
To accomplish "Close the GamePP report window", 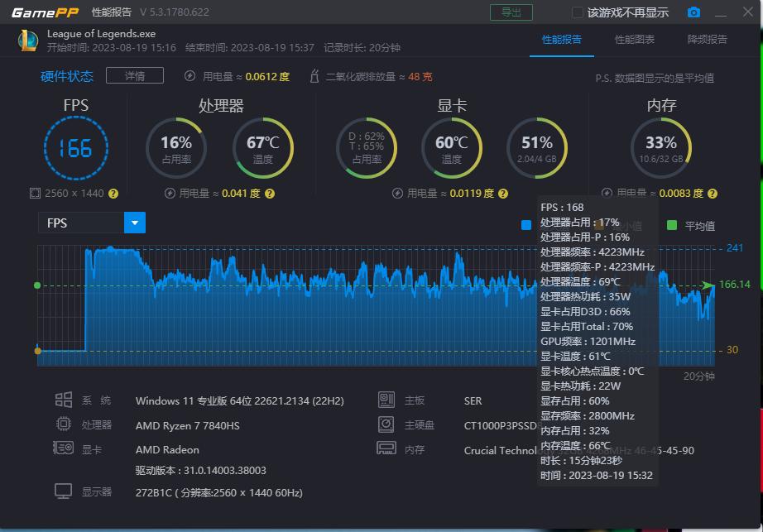I will [x=748, y=12].
